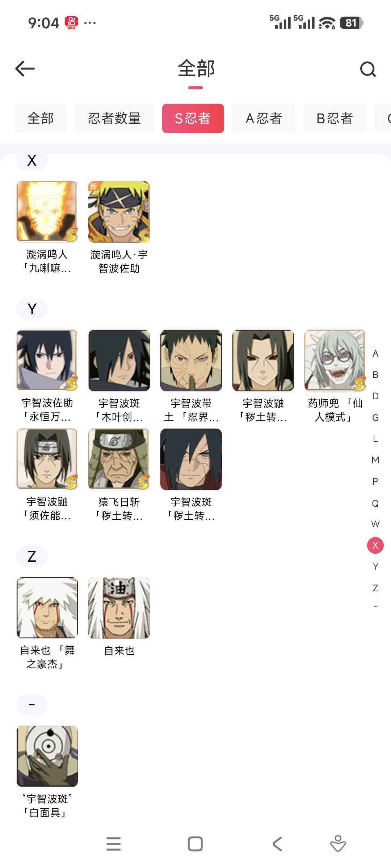This screenshot has height=868, width=391.
Task: Jump to letter M in index
Action: coord(375,460)
